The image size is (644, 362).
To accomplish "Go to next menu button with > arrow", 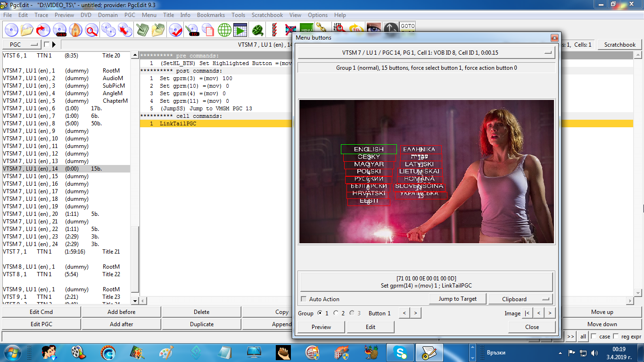I will click(x=415, y=313).
